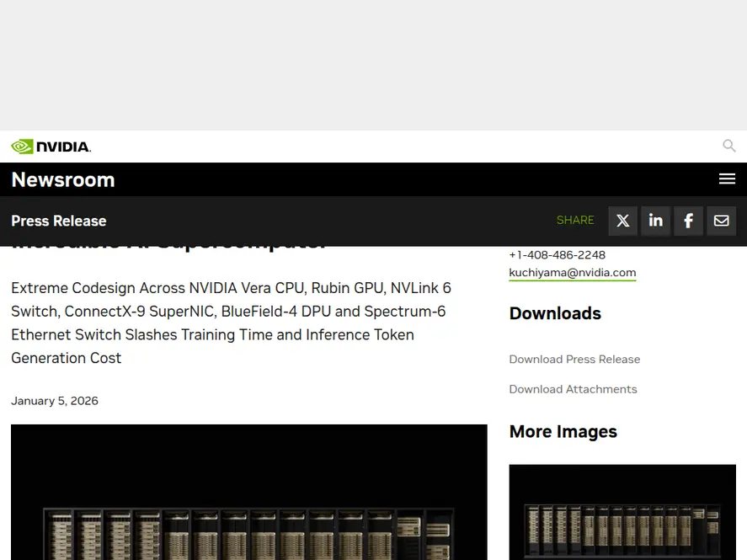Open the search magnifier icon
The image size is (747, 560).
point(729,146)
